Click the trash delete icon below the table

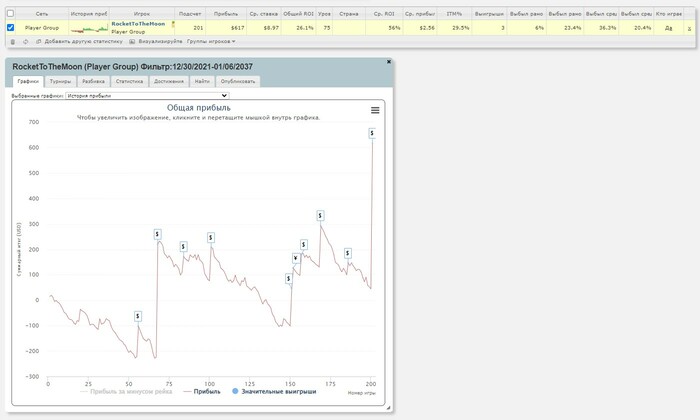pyautogui.click(x=12, y=42)
